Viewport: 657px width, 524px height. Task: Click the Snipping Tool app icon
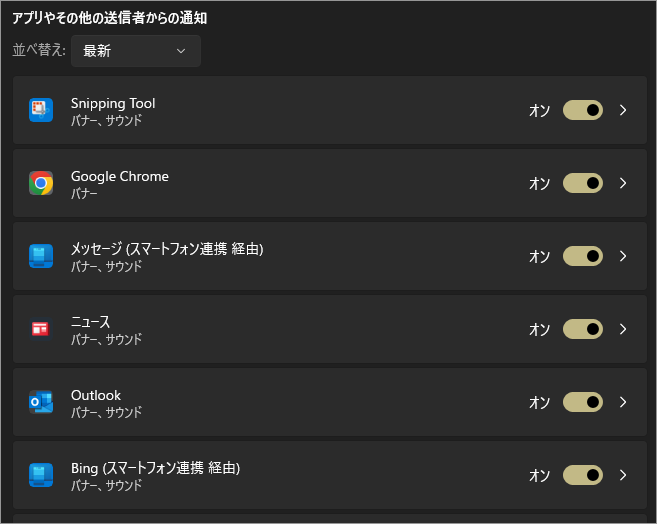point(40,110)
